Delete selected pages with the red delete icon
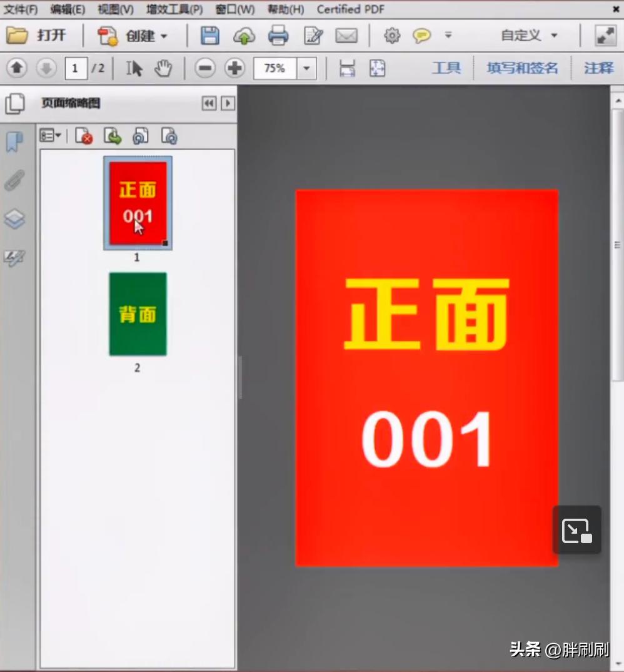This screenshot has height=672, width=624. 83,136
